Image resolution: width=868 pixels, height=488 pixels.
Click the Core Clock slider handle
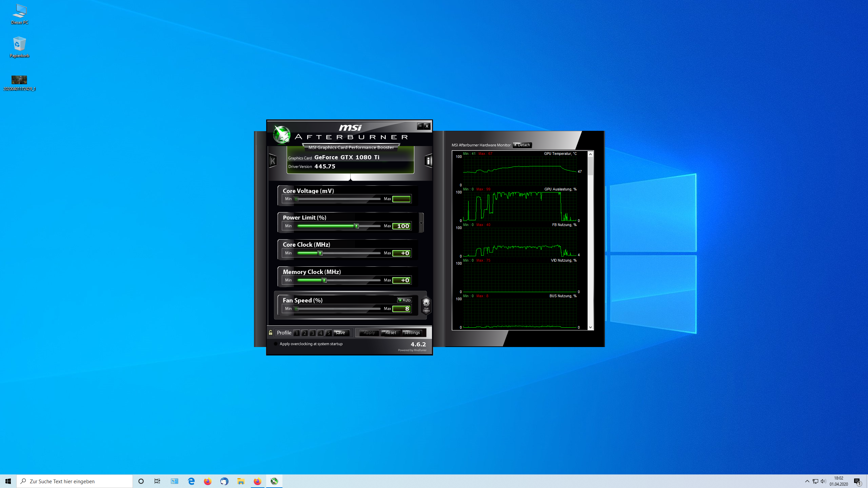point(320,253)
